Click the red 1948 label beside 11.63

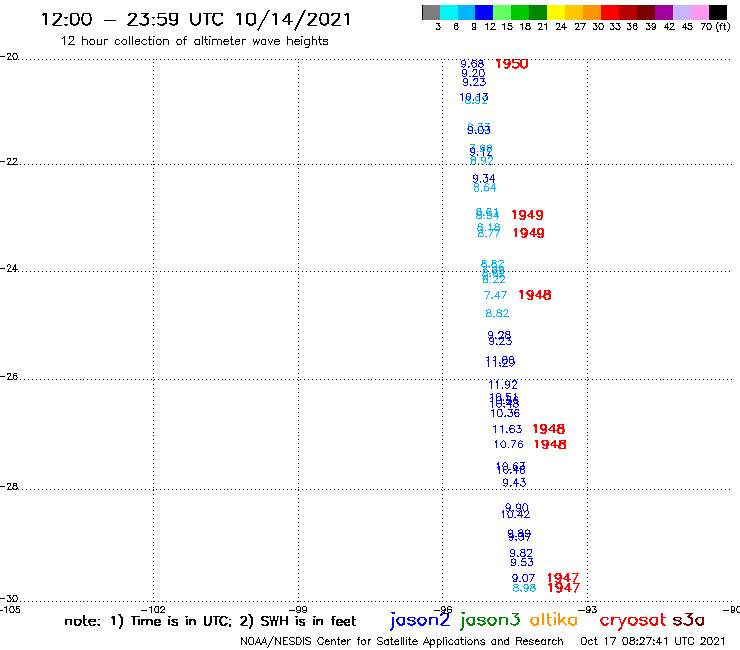(548, 429)
